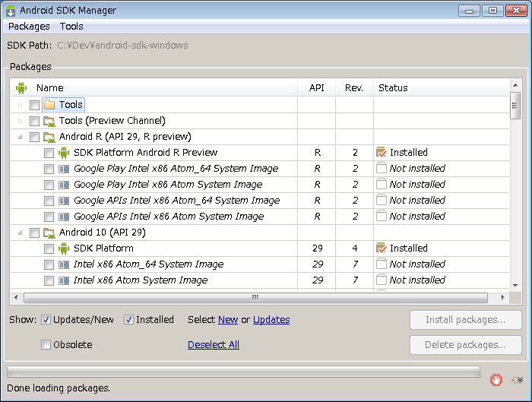
Task: Check the Tools (Preview Channel) package checkbox
Action: tap(34, 121)
